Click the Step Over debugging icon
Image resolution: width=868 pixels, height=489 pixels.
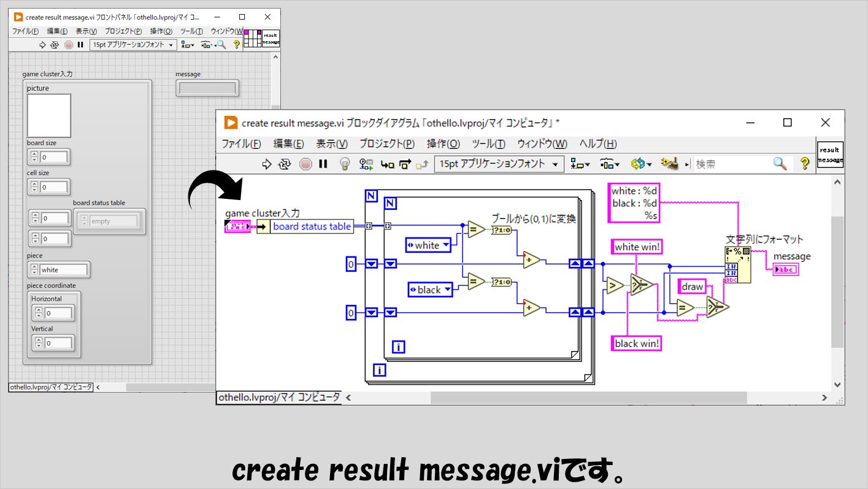pyautogui.click(x=405, y=164)
